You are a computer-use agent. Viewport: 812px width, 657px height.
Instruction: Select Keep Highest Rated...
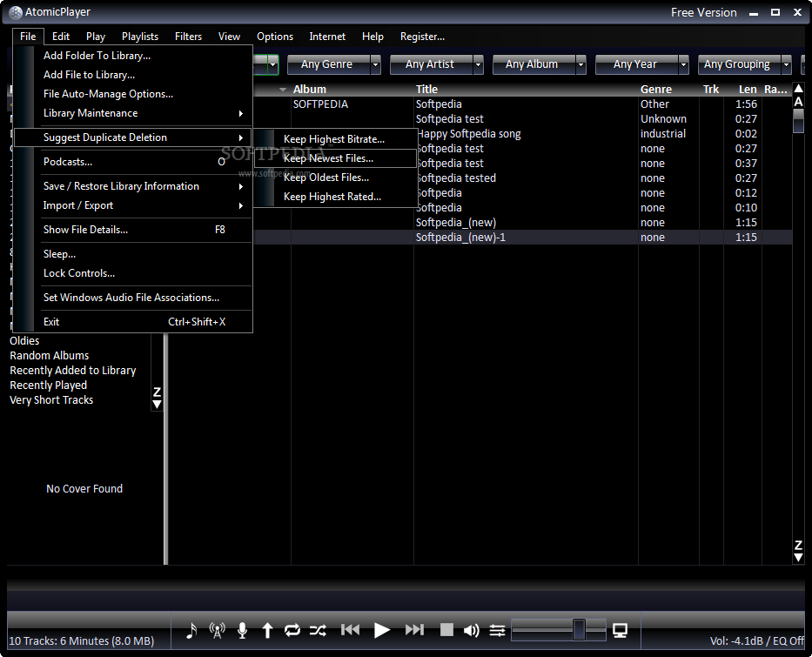[336, 196]
